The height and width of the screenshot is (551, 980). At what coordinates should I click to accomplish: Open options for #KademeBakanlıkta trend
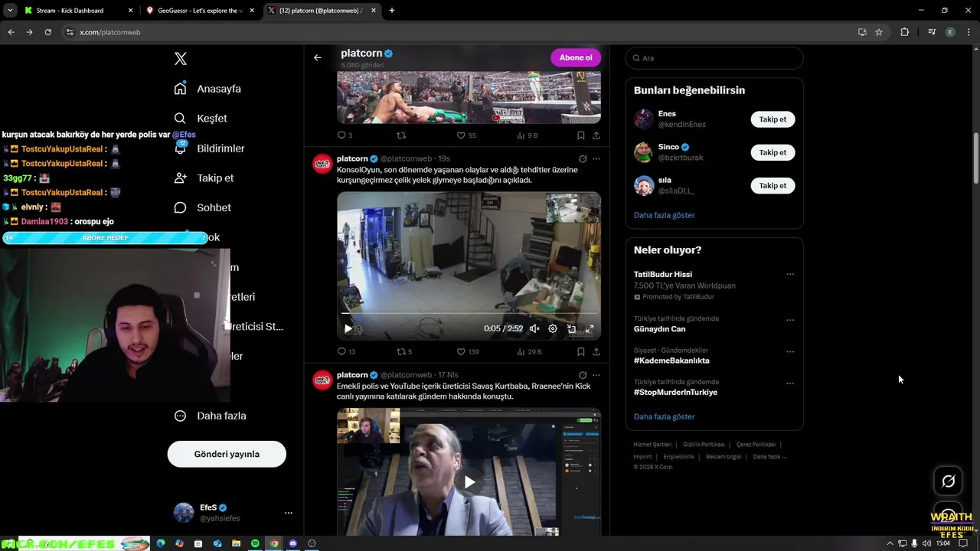pyautogui.click(x=790, y=352)
